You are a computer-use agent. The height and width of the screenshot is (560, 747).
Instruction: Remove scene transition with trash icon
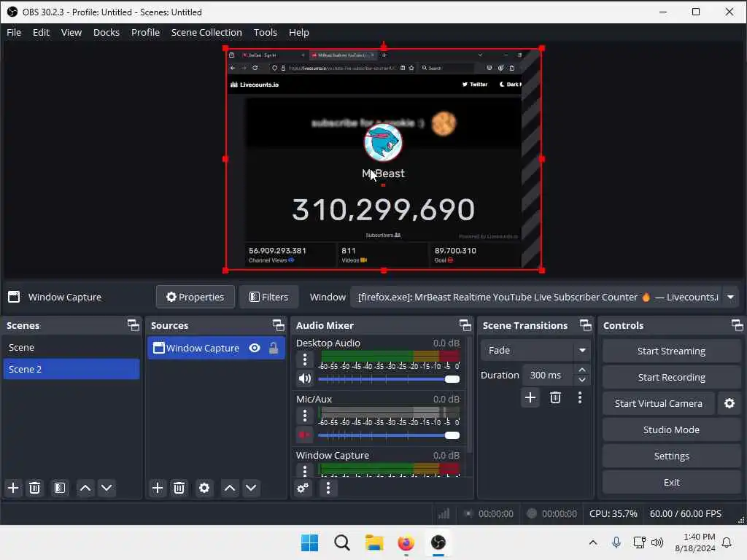point(555,397)
